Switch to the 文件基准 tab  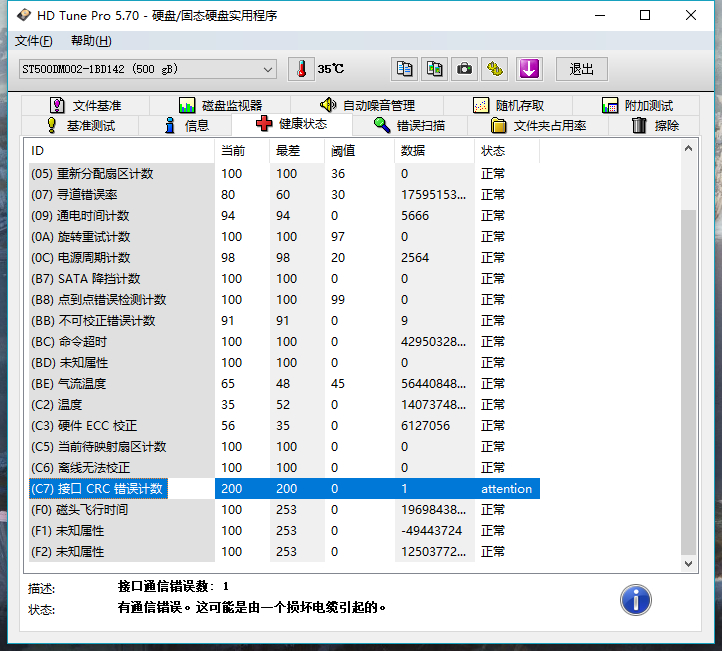85,105
